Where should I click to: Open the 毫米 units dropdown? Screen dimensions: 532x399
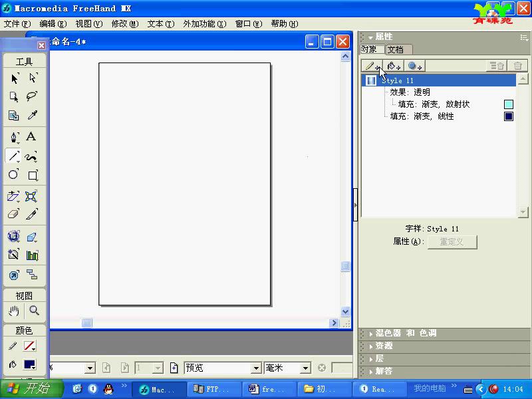[305, 368]
